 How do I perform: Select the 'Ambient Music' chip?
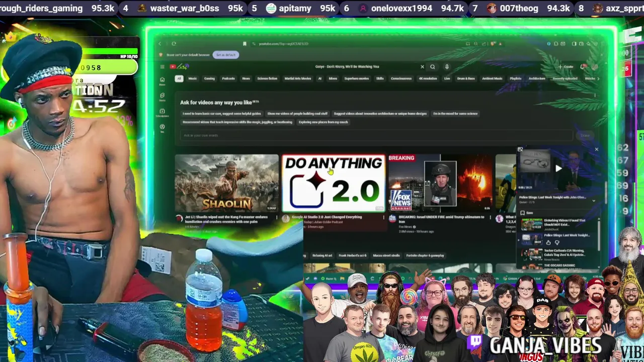pyautogui.click(x=492, y=78)
